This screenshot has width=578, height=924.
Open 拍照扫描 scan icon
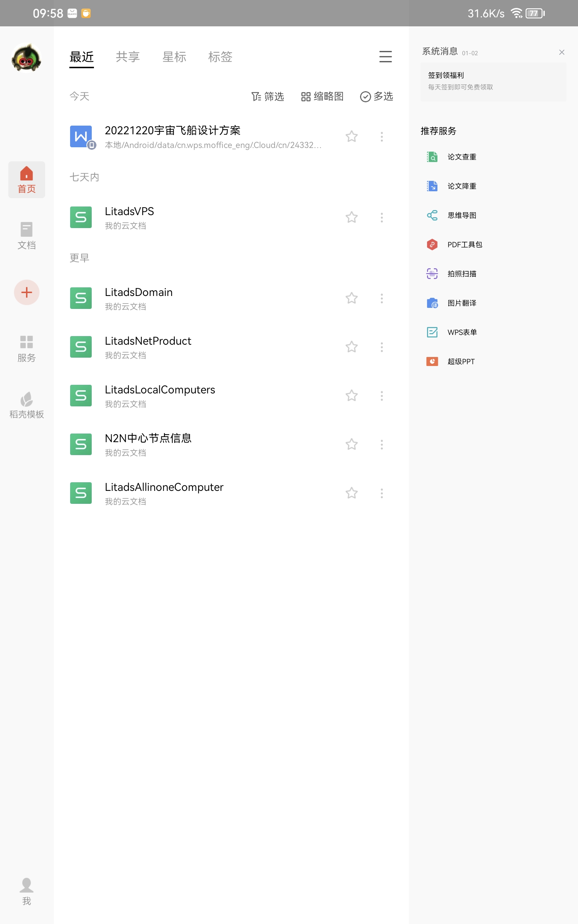[x=432, y=274]
